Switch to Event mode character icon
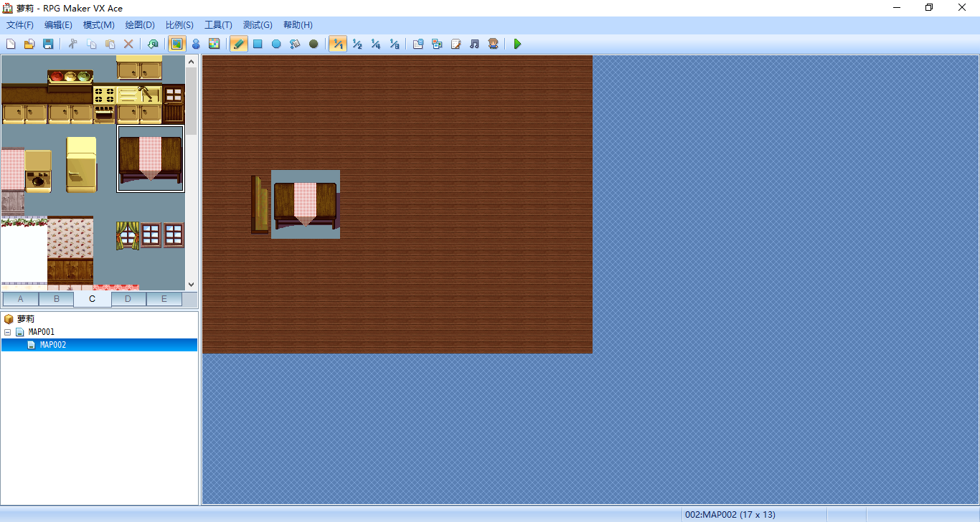Screen dimensions: 980x522 point(195,44)
